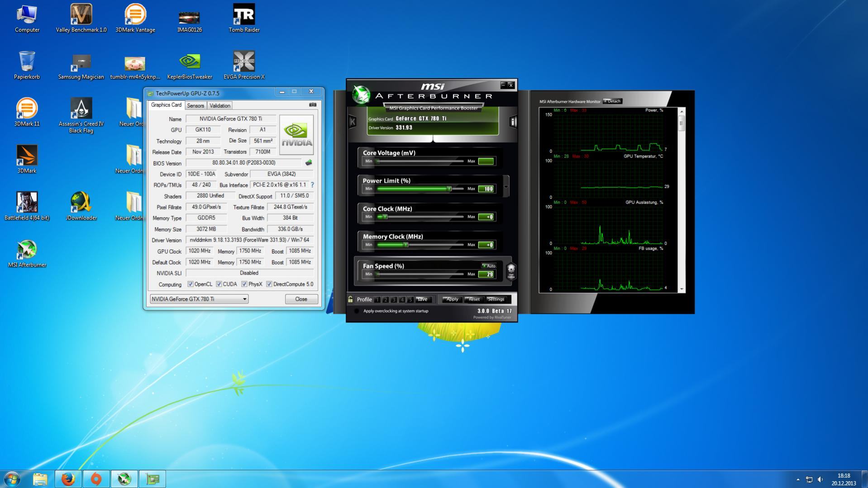Select Afterburner profile slot 3
This screenshot has height=488, width=868.
(x=394, y=299)
